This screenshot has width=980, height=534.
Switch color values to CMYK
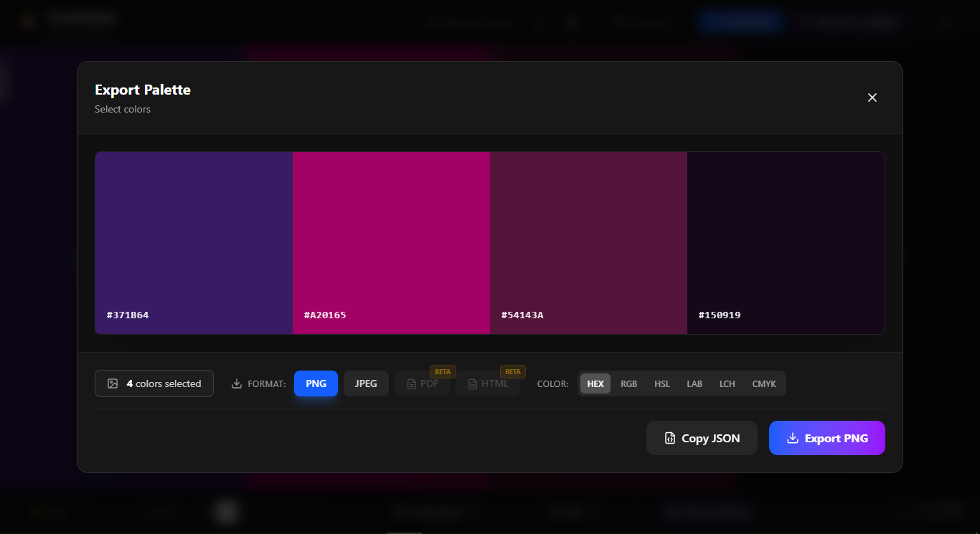(764, 383)
